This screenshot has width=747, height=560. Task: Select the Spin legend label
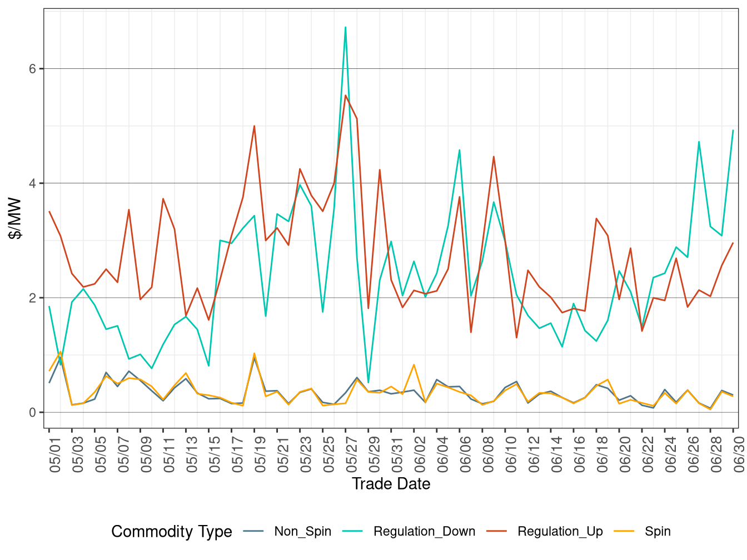[x=658, y=532]
